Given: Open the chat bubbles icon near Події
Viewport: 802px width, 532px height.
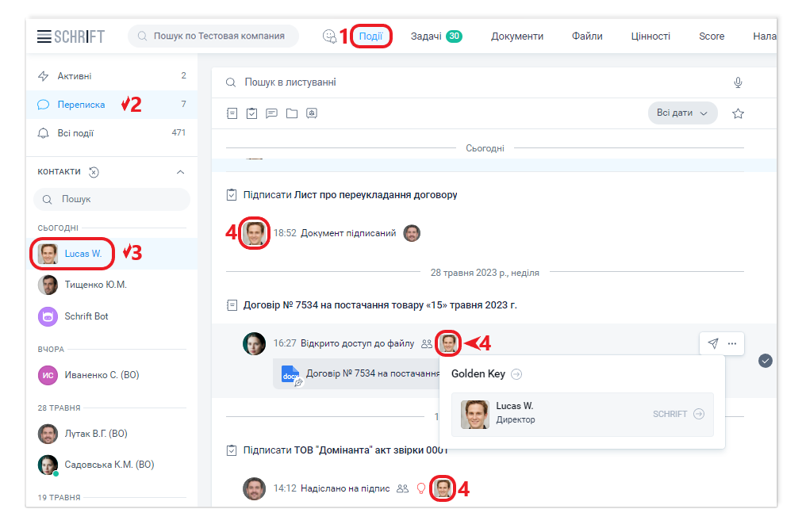Looking at the screenshot, I should (329, 36).
